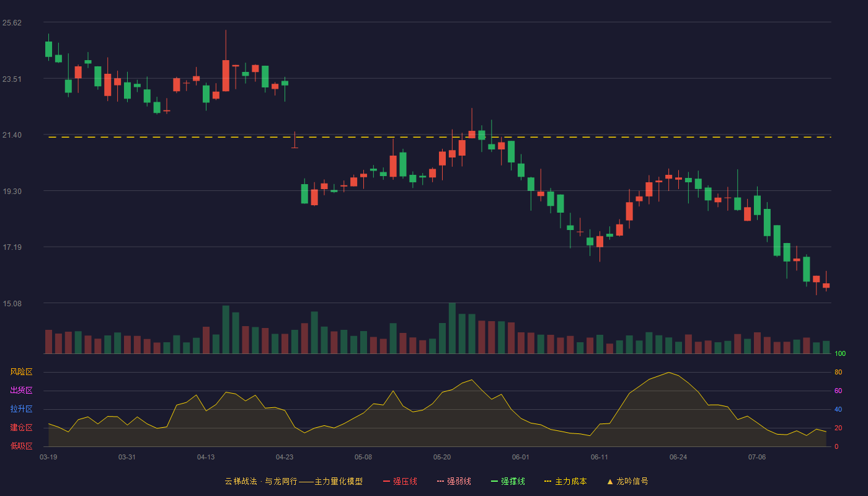Select the 低吸区 zone label
868x496 pixels.
[21, 446]
